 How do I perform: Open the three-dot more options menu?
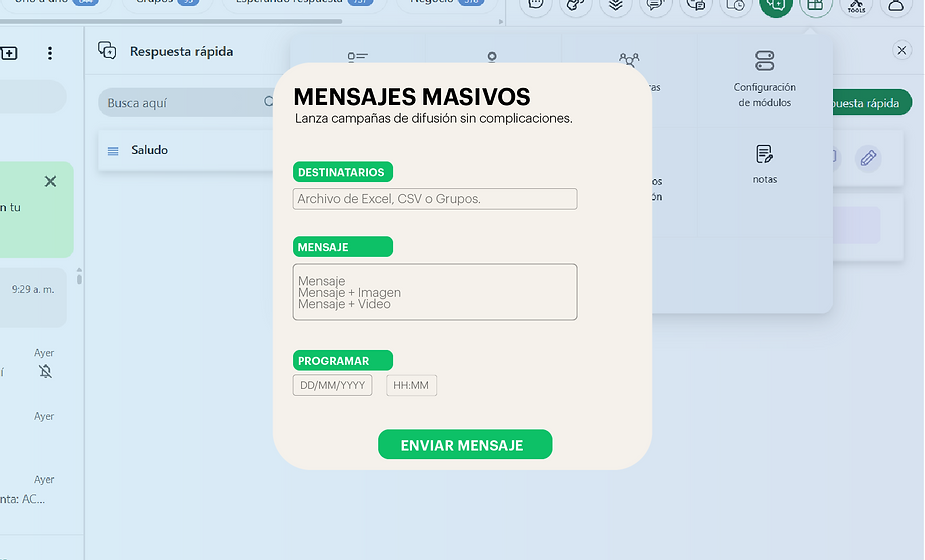[50, 53]
